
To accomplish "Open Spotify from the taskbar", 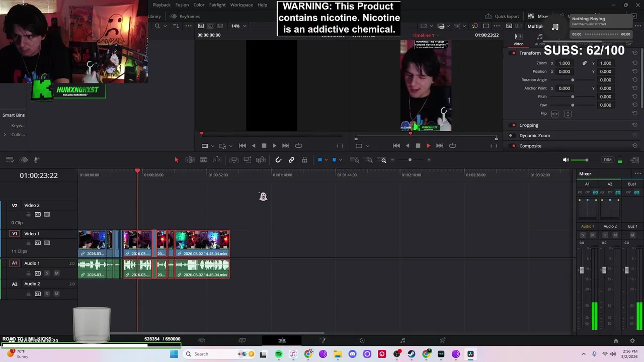I will click(279, 354).
